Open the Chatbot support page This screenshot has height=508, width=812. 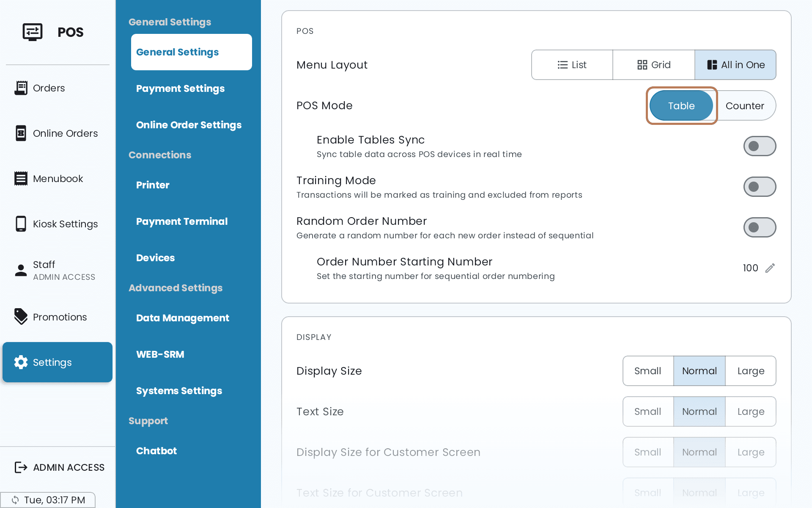[x=192, y=451]
